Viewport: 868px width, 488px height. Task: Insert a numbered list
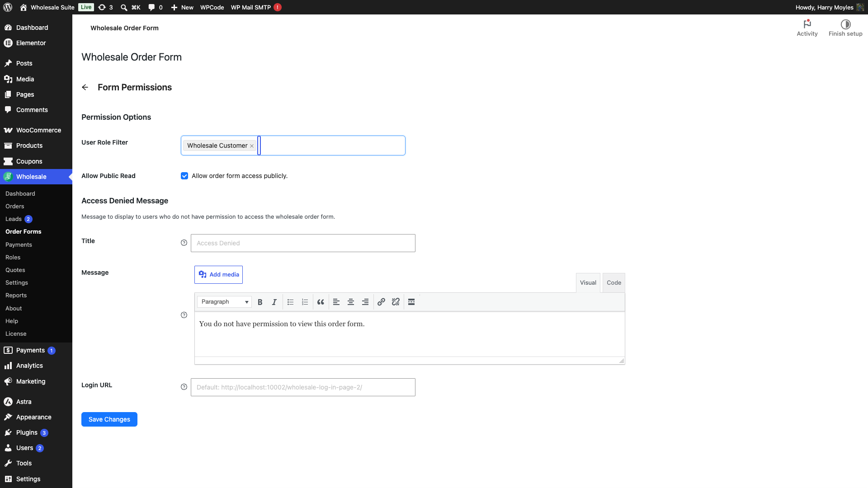coord(305,302)
